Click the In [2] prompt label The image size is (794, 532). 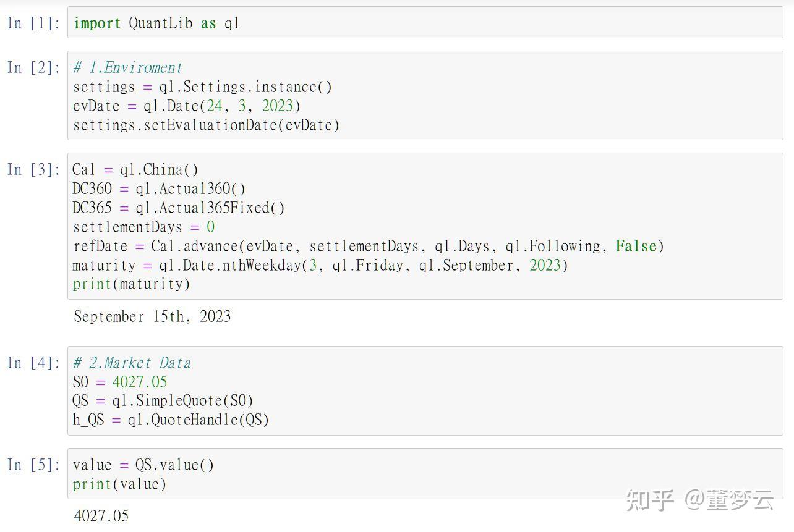[33, 67]
